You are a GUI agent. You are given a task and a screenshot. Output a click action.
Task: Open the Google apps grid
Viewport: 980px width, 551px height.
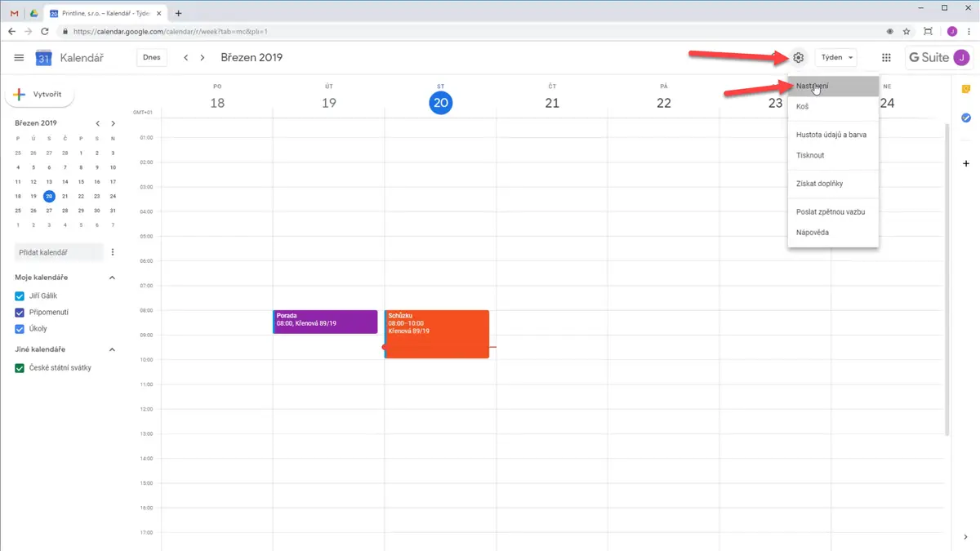[x=886, y=58]
